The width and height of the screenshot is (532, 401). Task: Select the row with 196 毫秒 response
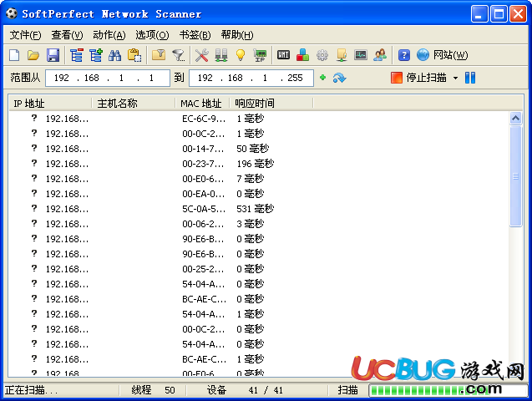[259, 164]
